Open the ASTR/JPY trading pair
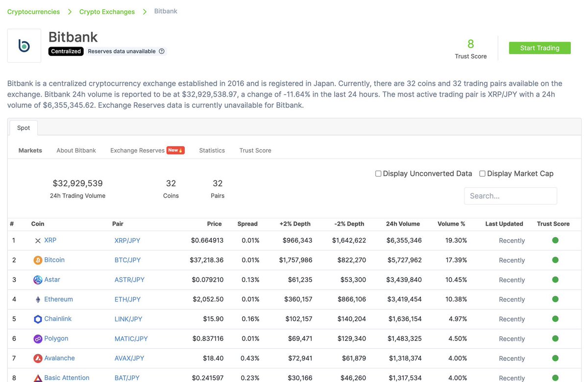Viewport: 588px width, 382px height. pos(129,280)
